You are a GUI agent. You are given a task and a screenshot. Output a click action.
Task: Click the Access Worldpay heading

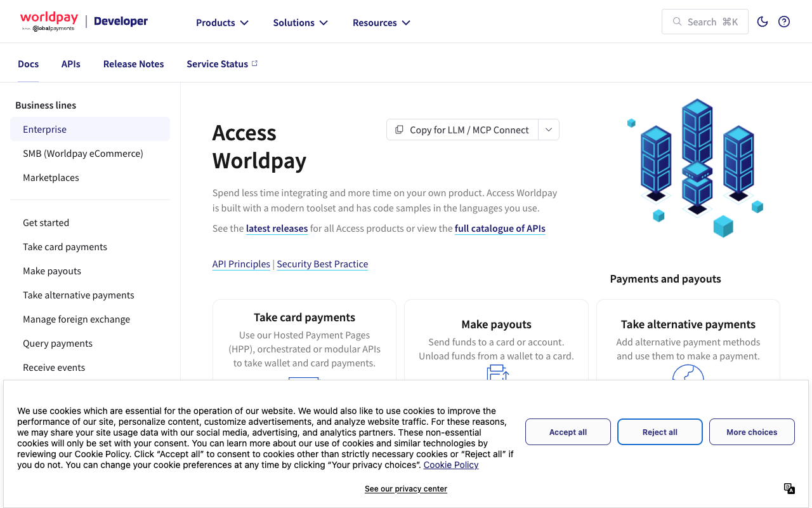pyautogui.click(x=259, y=147)
